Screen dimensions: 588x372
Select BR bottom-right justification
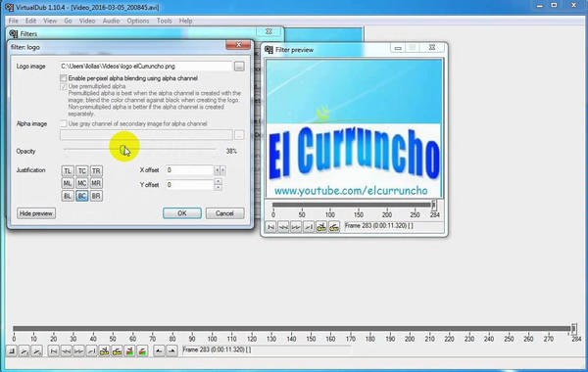[96, 196]
